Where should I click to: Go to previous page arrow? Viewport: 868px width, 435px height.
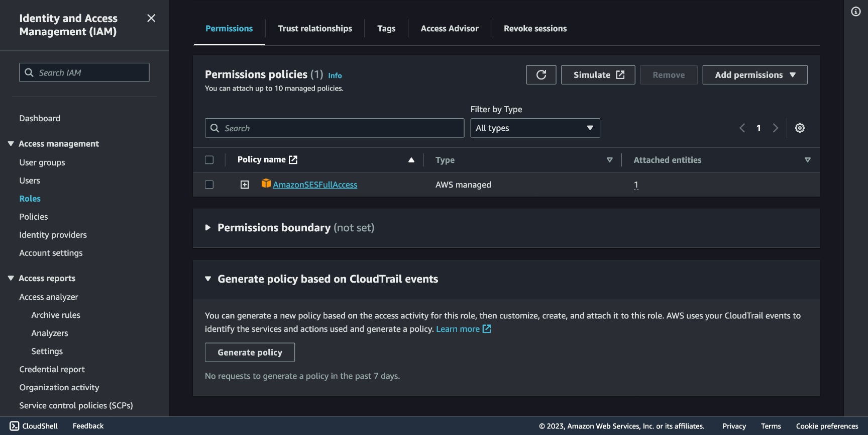(742, 128)
